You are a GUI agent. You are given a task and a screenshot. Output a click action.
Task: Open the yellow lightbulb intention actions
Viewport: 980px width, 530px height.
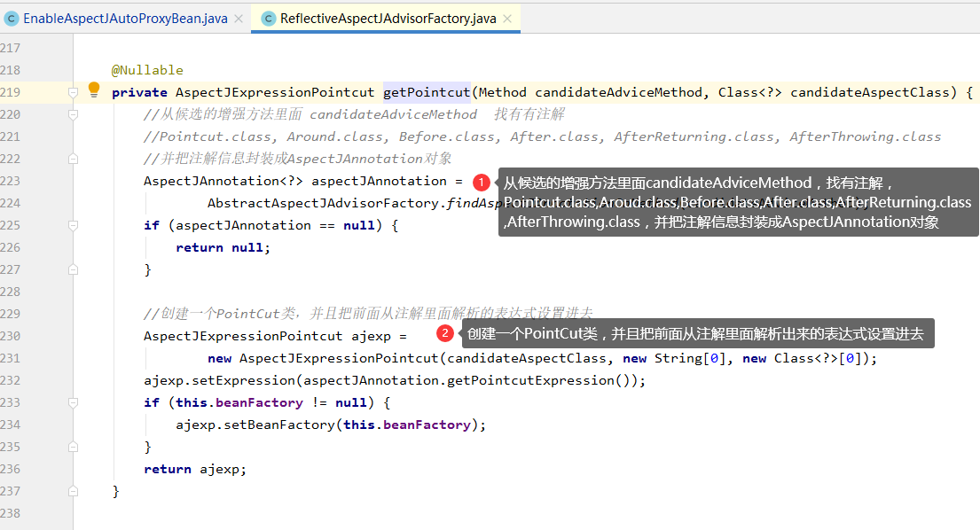94,90
